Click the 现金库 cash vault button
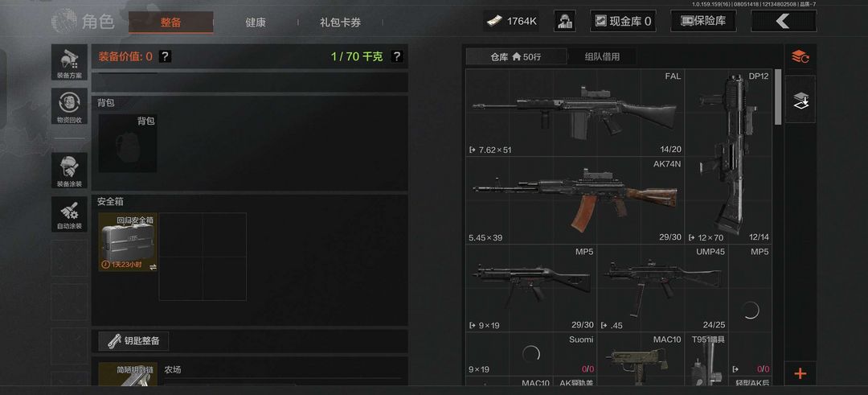The width and height of the screenshot is (868, 395). coord(623,21)
